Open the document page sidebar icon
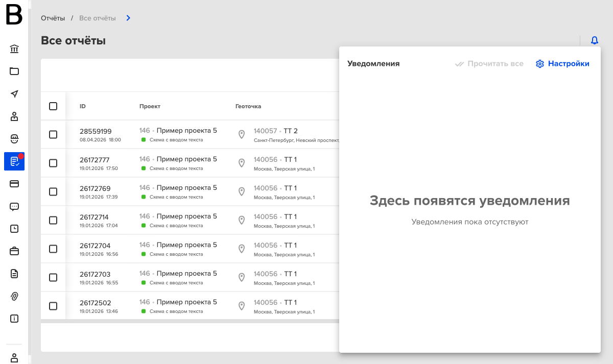 coord(14,274)
